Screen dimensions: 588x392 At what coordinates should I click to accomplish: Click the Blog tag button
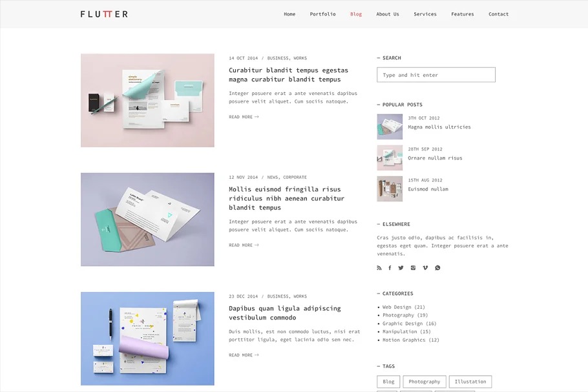point(388,382)
